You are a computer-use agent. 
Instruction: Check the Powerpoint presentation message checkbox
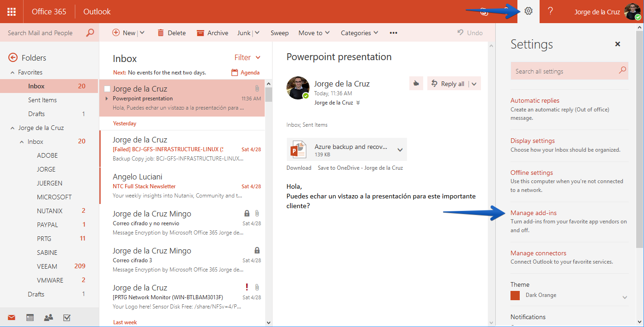click(107, 89)
